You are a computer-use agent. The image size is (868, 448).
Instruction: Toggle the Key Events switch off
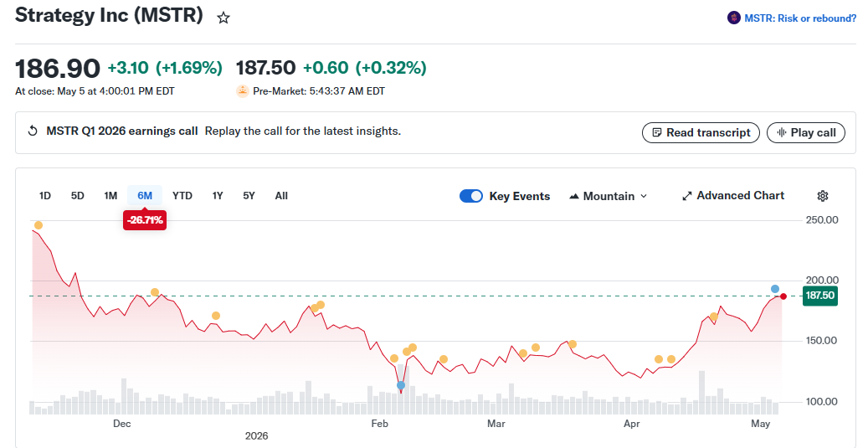pyautogui.click(x=471, y=196)
